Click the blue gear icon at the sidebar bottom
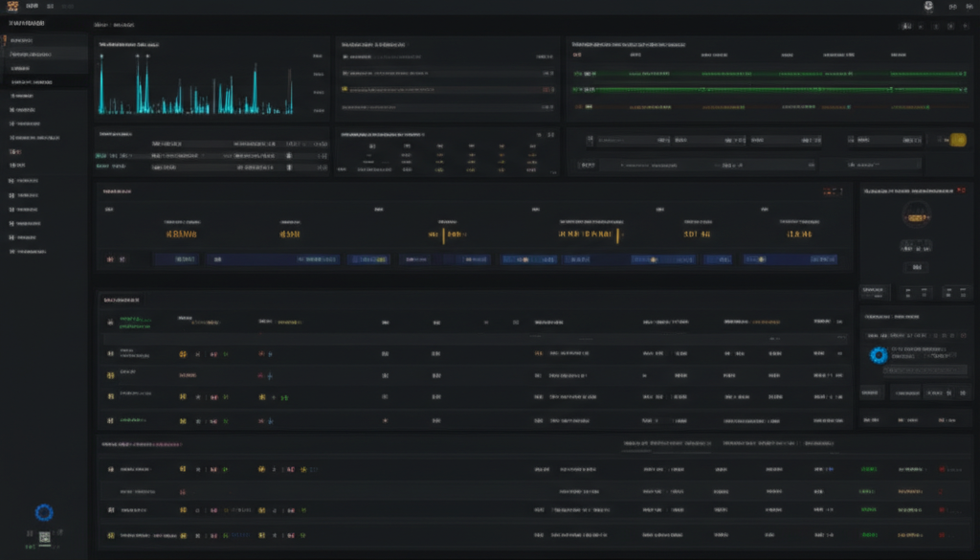 [43, 513]
